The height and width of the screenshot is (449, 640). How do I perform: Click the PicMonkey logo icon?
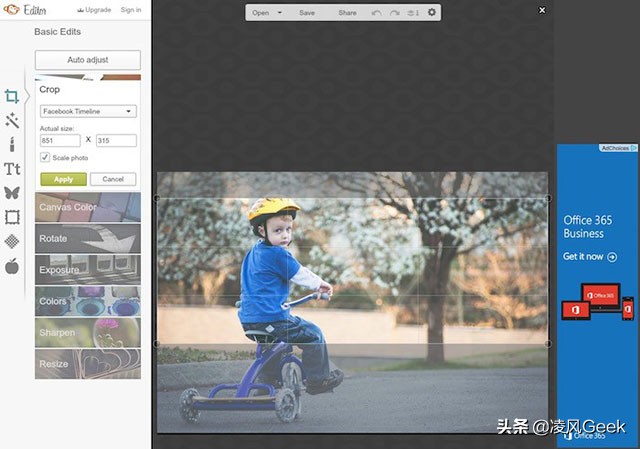pyautogui.click(x=11, y=10)
